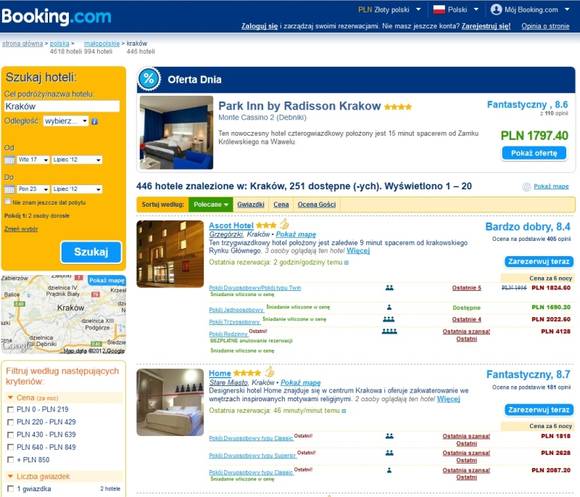
Task: Click the Ascot Hotel building photo
Action: click(170, 254)
